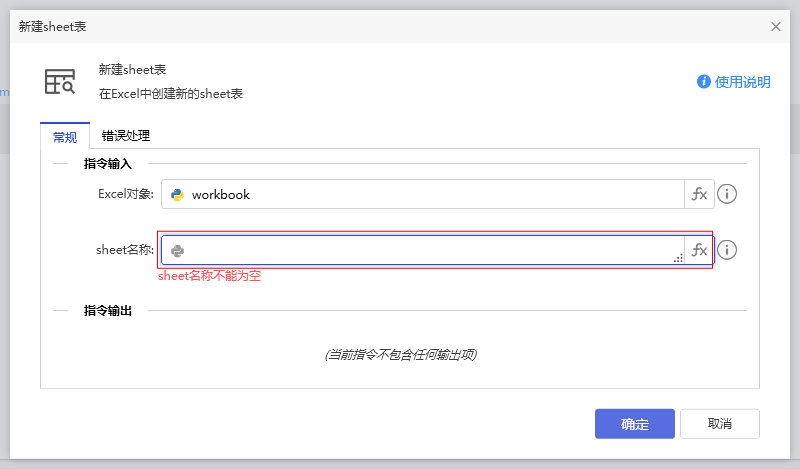Viewport: 800px width, 469px height.
Task: Show info tooltip for sheet名称 field
Action: click(x=727, y=250)
